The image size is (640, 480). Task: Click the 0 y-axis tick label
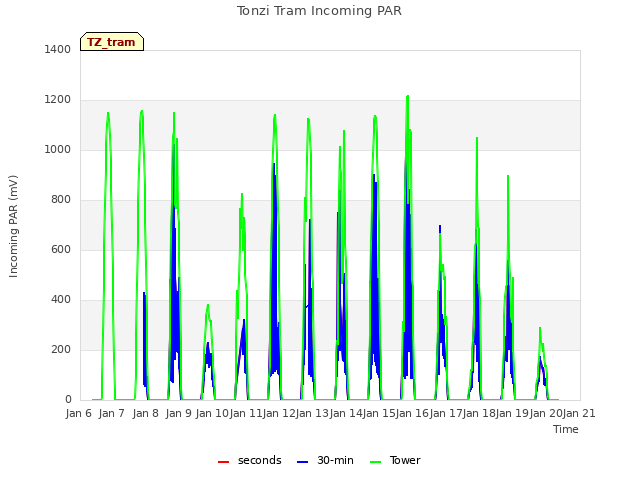click(68, 400)
